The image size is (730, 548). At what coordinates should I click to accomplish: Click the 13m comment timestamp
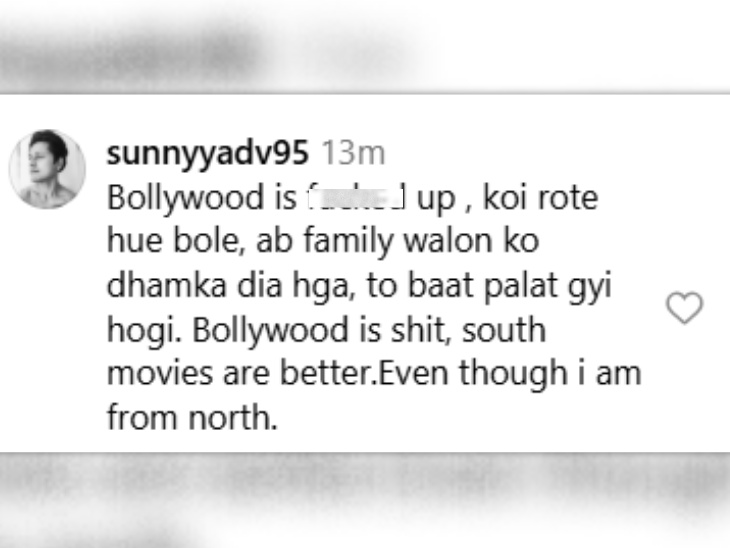[x=354, y=153]
